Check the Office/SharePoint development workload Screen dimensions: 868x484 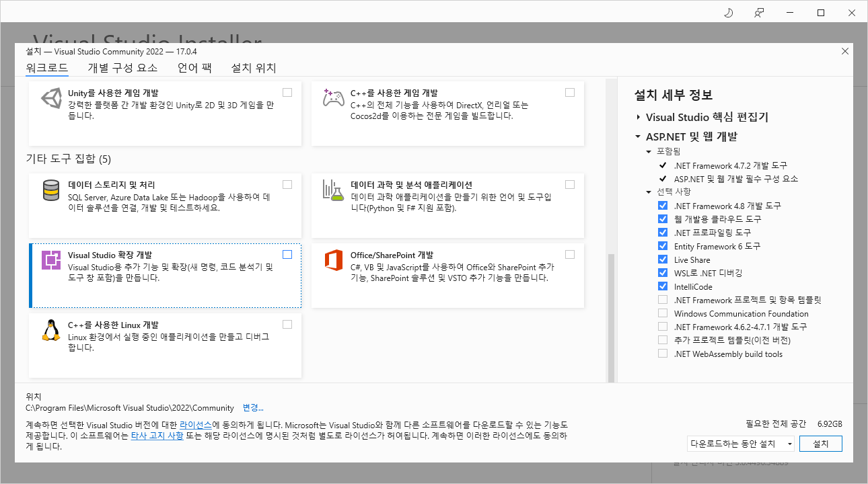(570, 254)
